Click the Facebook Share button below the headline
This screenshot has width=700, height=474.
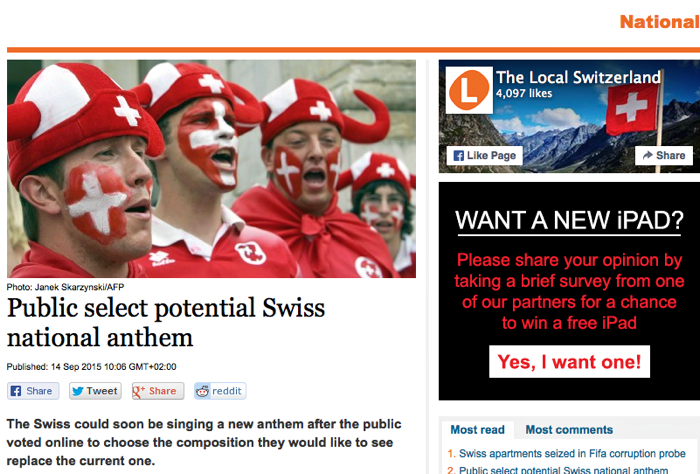pyautogui.click(x=33, y=391)
